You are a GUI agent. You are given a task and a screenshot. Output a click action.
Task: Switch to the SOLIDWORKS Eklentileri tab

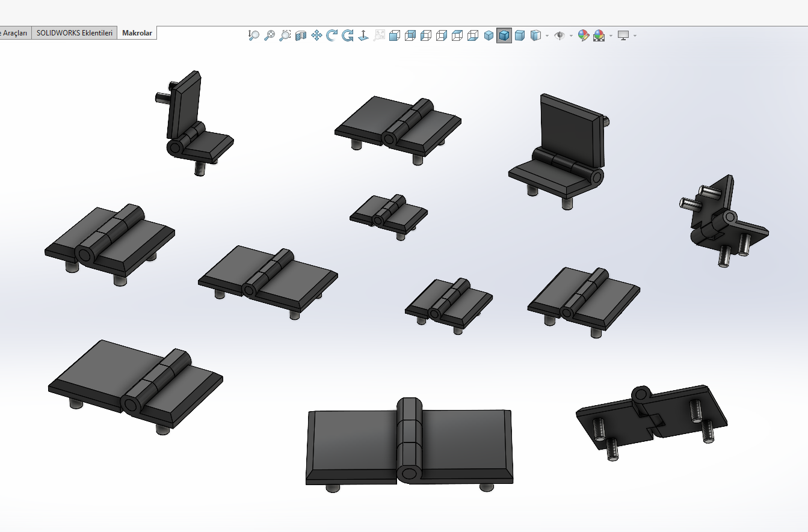[75, 33]
